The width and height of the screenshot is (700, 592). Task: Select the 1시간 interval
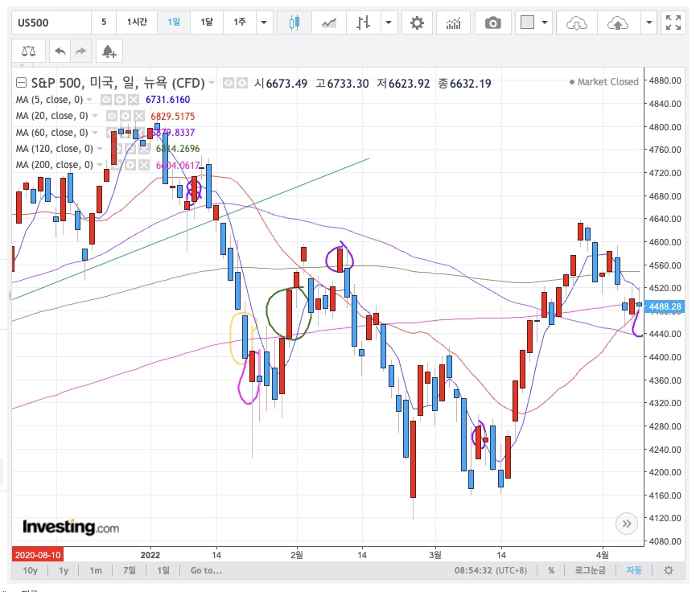tap(137, 23)
